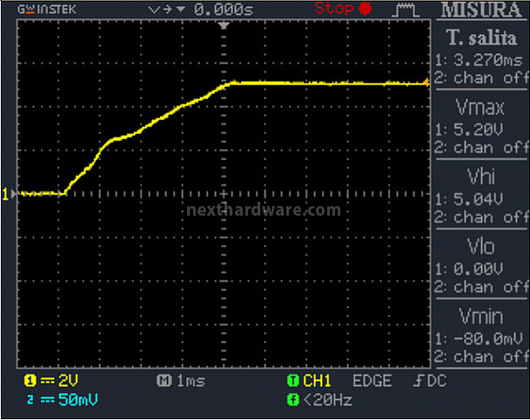
Task: Click the cyan channel 2 badge icon
Action: tap(30, 400)
